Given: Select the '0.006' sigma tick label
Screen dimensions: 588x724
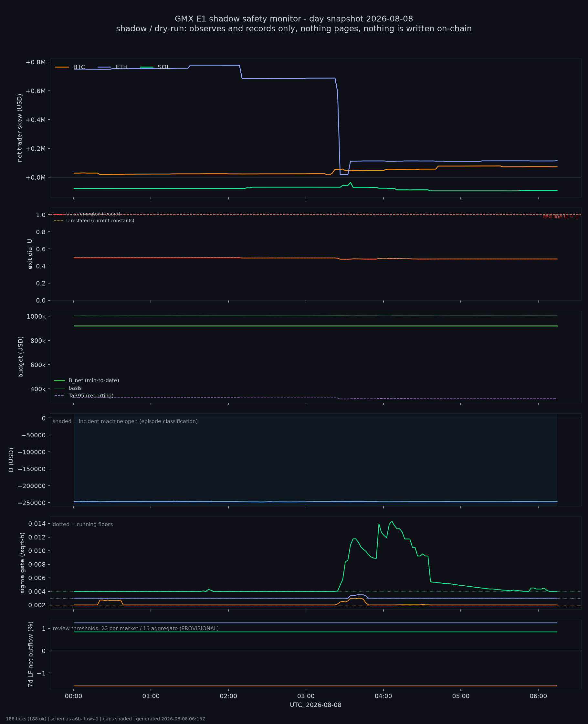Looking at the screenshot, I should pyautogui.click(x=37, y=578).
